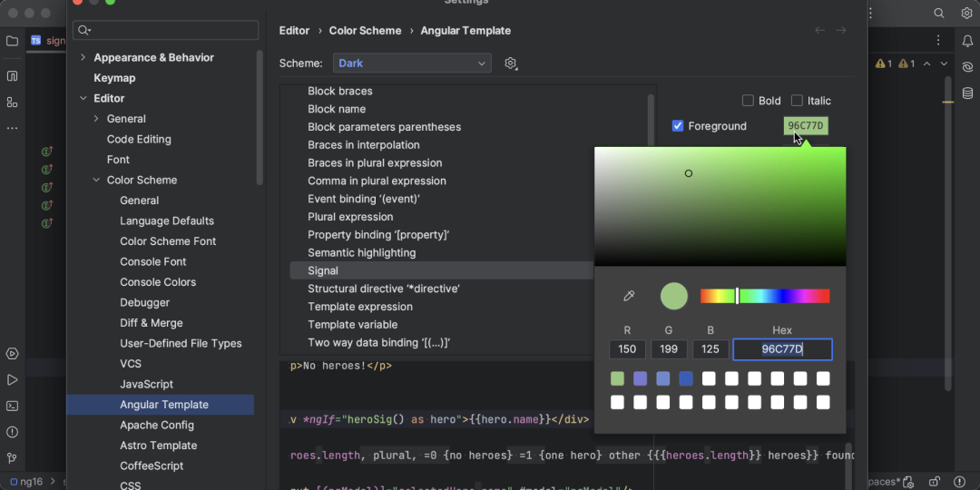Click inside the saturation brightness color field
Viewport: 980px width, 490px height.
coord(720,206)
